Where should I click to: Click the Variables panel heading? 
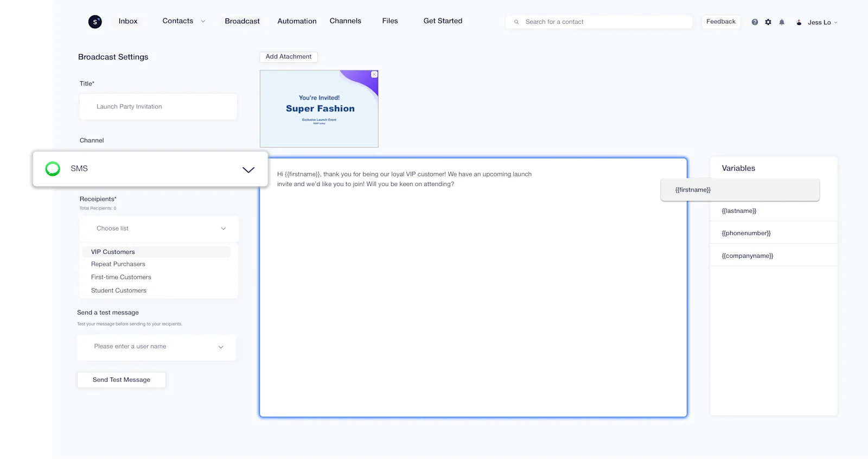[x=738, y=168]
